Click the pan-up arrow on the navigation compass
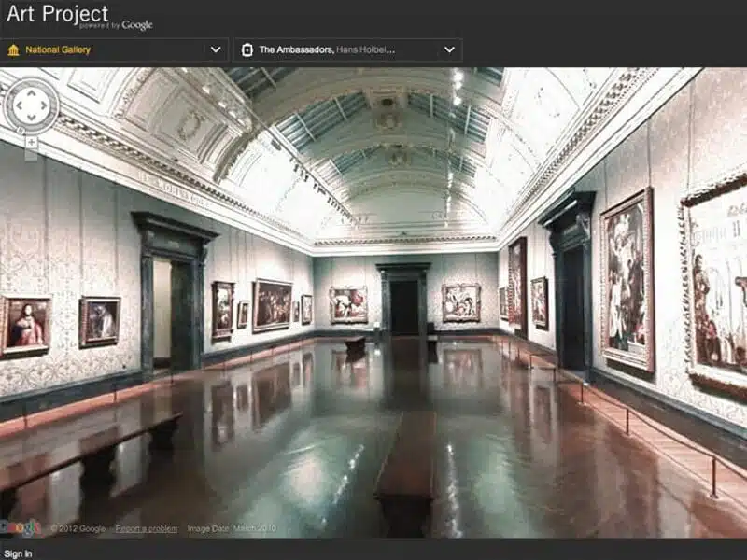 [32, 92]
